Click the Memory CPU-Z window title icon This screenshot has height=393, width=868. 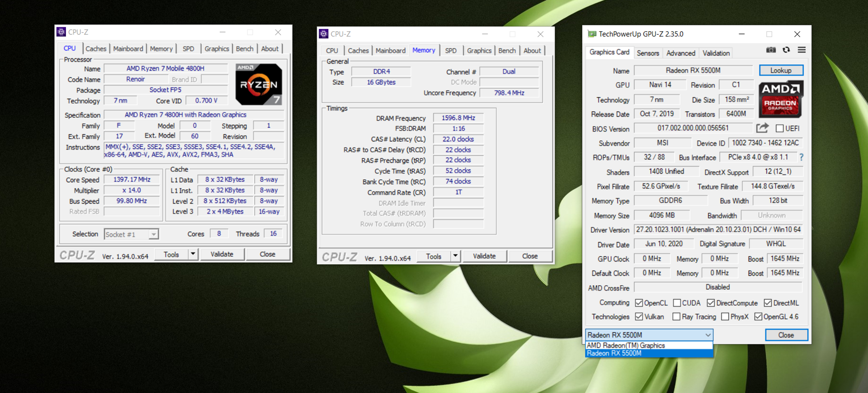(323, 34)
